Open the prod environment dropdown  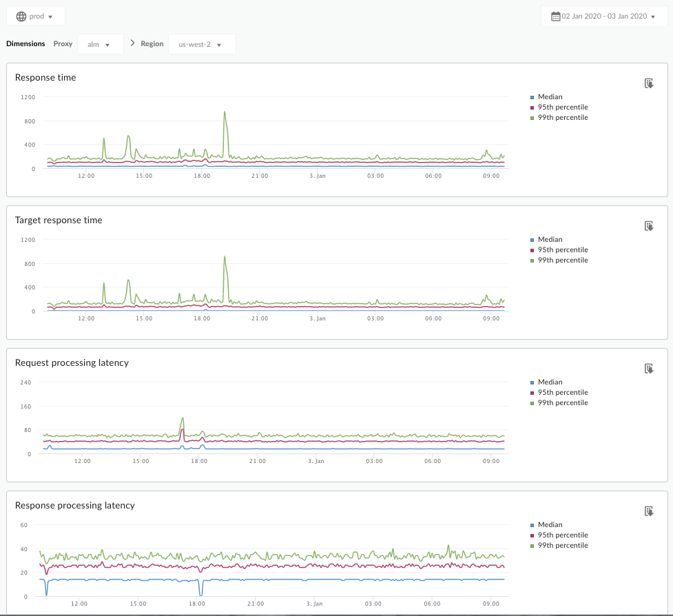tap(36, 16)
